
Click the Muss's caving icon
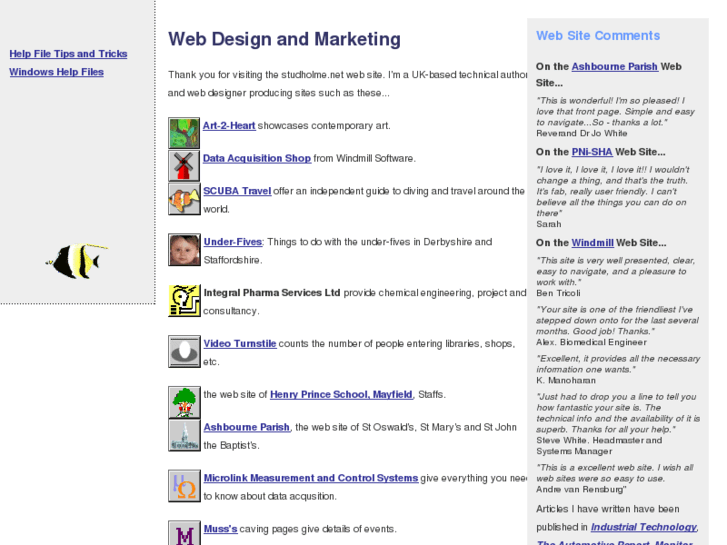tap(184, 533)
